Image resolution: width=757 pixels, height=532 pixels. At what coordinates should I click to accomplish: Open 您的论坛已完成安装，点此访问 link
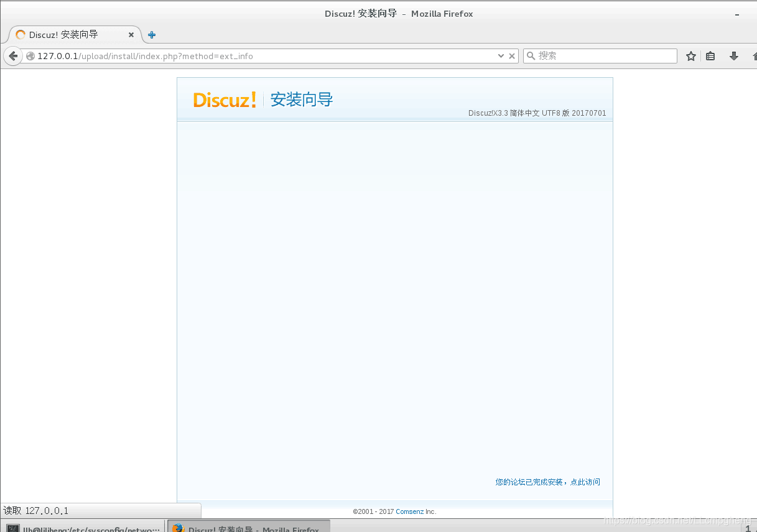coord(548,482)
